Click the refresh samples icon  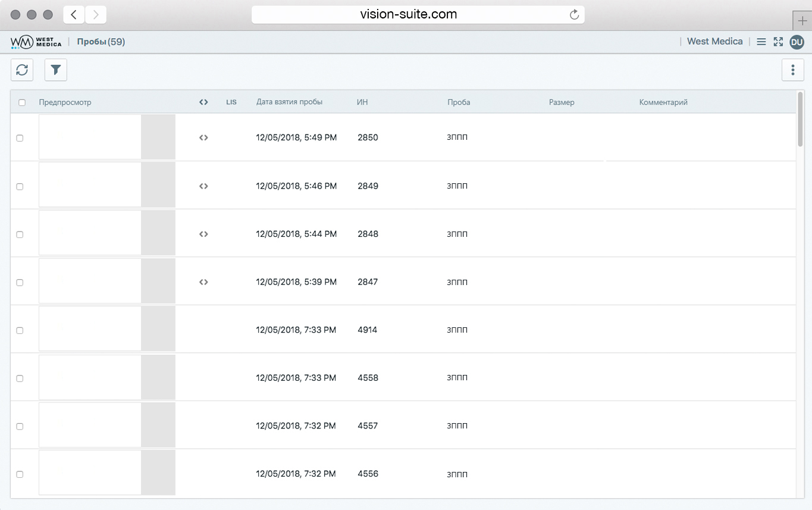point(22,70)
